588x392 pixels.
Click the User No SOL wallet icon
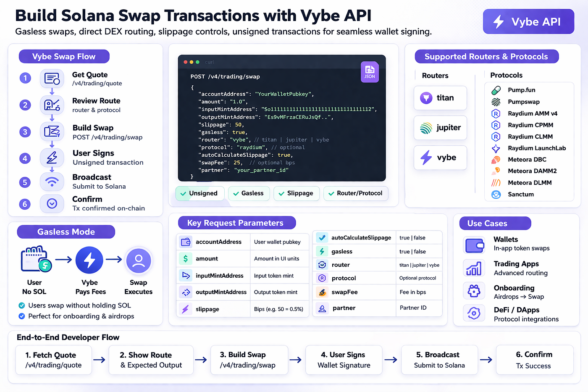(37, 259)
